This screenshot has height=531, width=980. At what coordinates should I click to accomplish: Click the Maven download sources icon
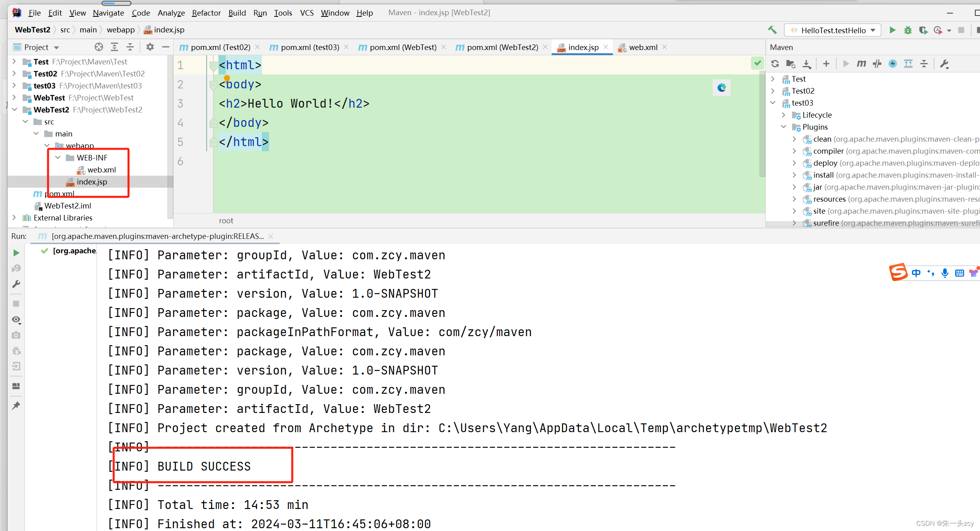coord(807,64)
